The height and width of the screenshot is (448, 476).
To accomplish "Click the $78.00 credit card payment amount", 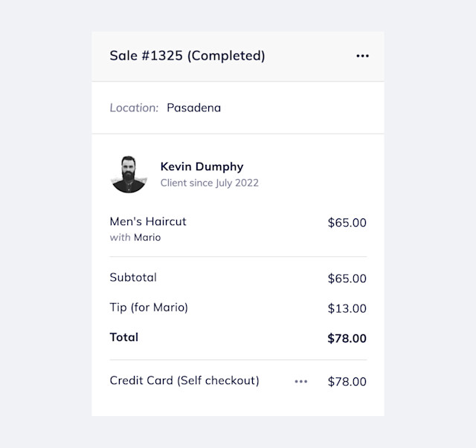I will coord(347,382).
